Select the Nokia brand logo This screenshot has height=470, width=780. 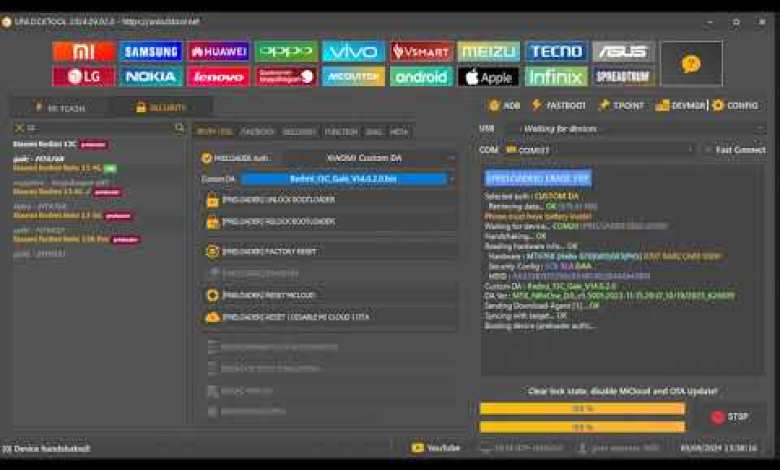point(151,77)
